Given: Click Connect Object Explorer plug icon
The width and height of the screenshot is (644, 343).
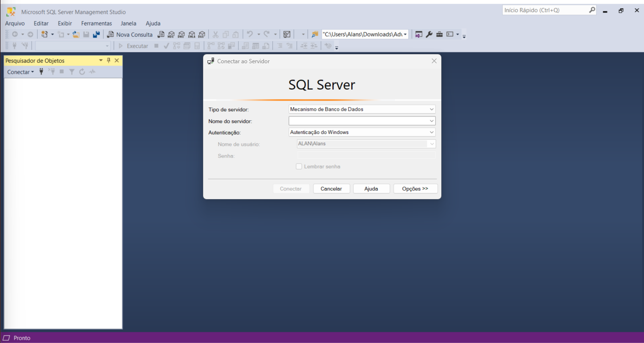Looking at the screenshot, I should point(41,72).
